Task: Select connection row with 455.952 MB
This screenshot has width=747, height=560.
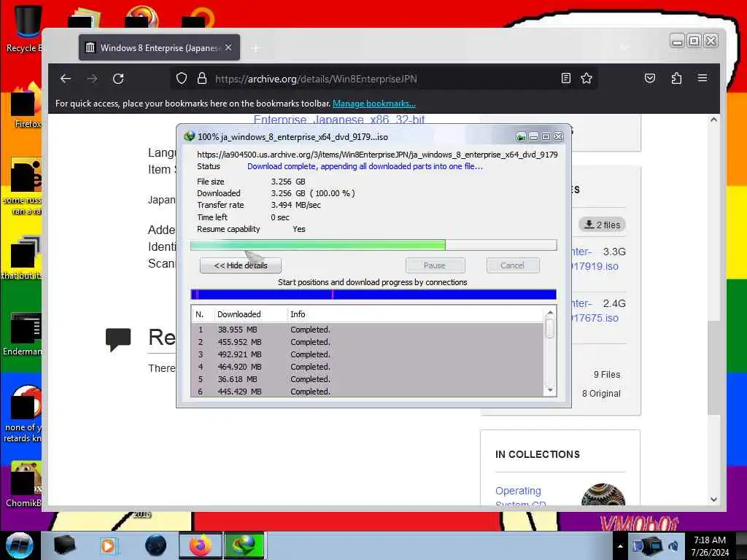Action: (x=367, y=342)
